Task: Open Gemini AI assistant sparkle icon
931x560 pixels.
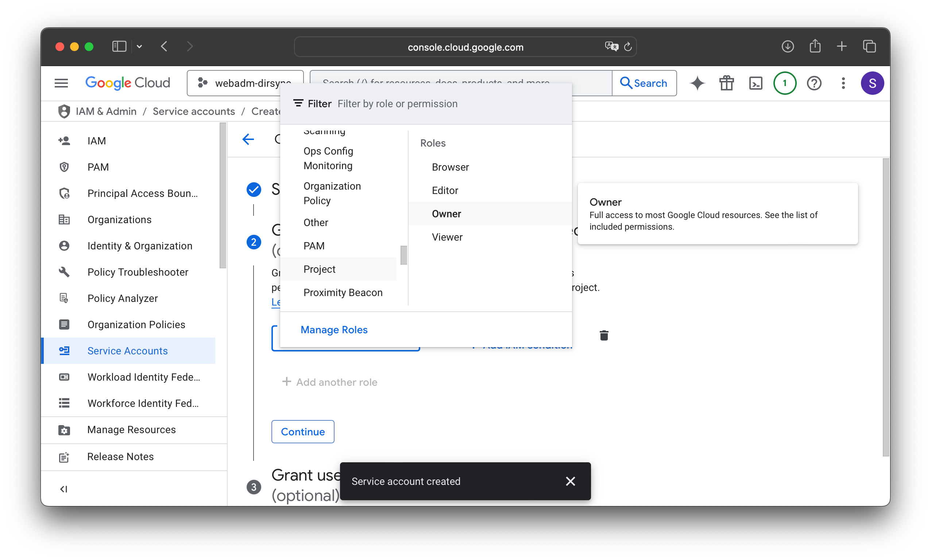Action: (697, 83)
